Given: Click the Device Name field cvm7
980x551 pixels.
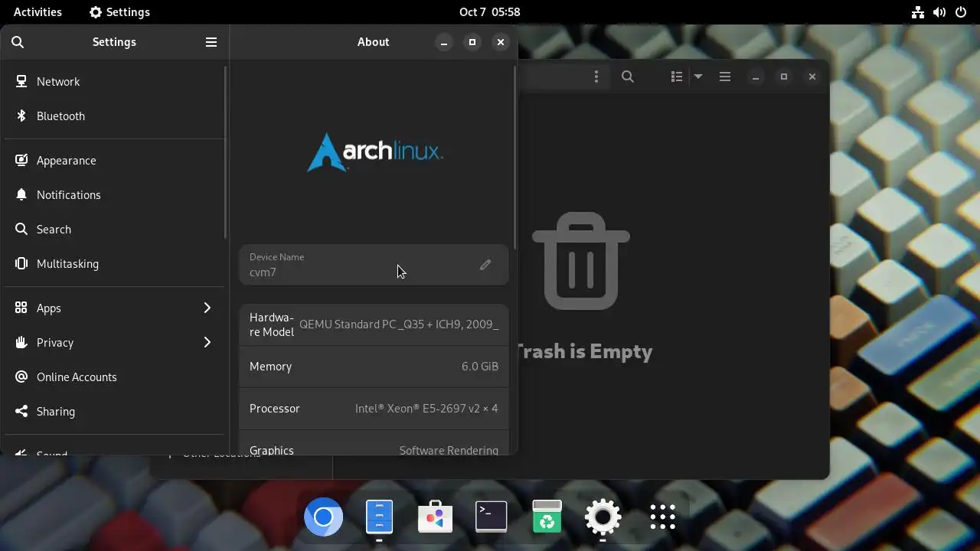Looking at the screenshot, I should [374, 265].
